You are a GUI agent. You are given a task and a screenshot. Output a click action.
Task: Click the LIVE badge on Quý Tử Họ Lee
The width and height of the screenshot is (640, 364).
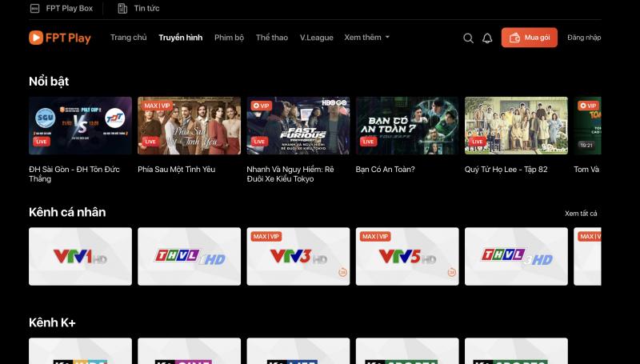point(477,142)
